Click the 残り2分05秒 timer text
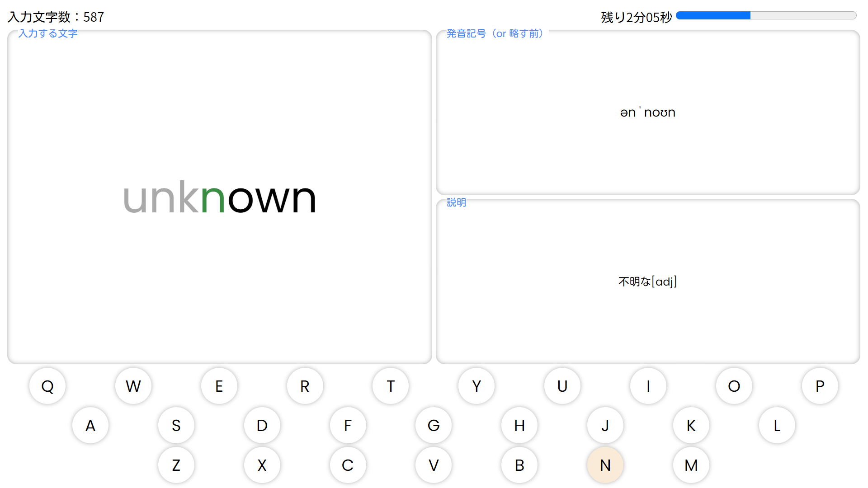The height and width of the screenshot is (488, 868). [637, 17]
